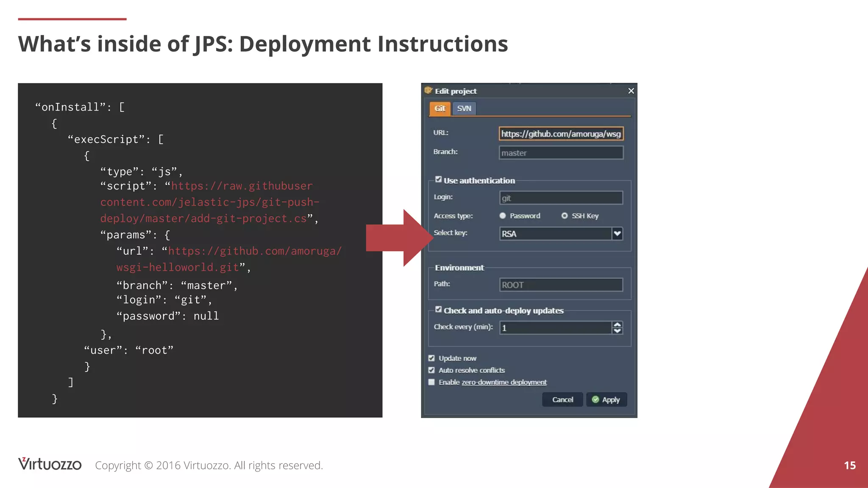Select the Password access type

[503, 216]
